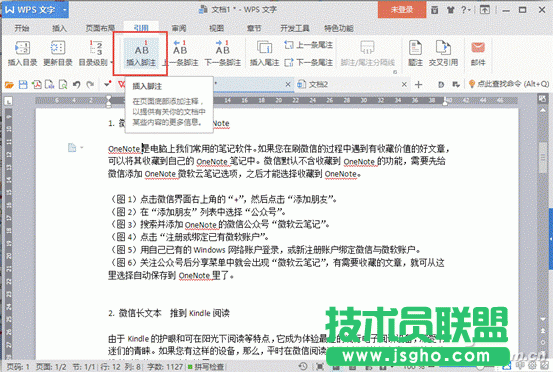Click the '2. 微信长文本 推到 Kindle 阅读' heading
Screen dimensions: 553x372
tap(169, 313)
